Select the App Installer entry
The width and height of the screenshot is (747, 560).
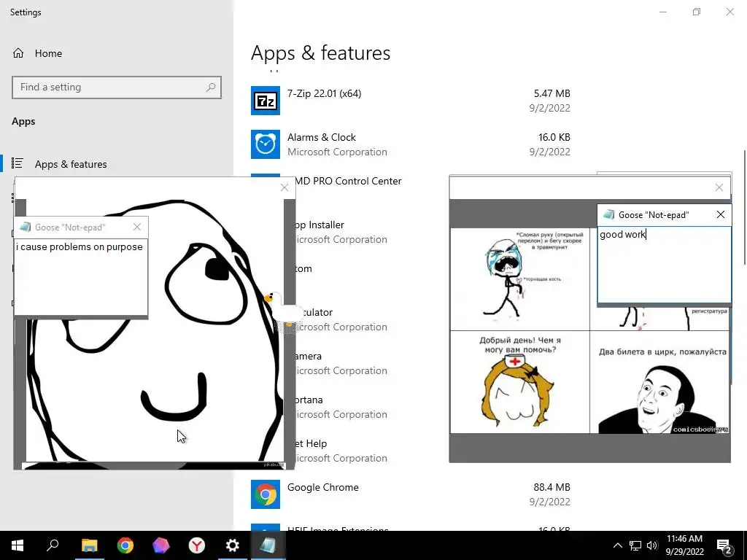[x=342, y=232]
